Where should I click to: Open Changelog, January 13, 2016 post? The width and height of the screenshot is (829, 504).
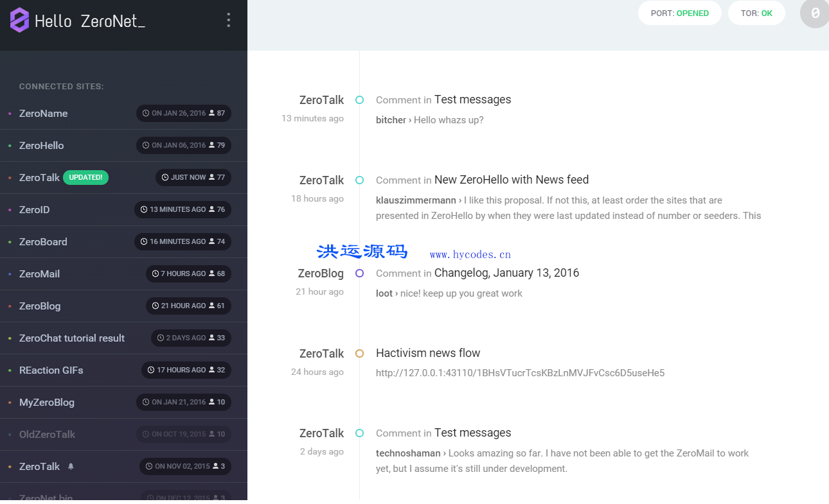click(506, 273)
